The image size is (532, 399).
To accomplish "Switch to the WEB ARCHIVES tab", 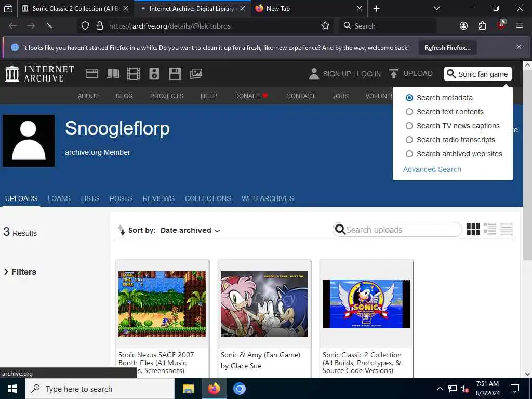I will 268,198.
